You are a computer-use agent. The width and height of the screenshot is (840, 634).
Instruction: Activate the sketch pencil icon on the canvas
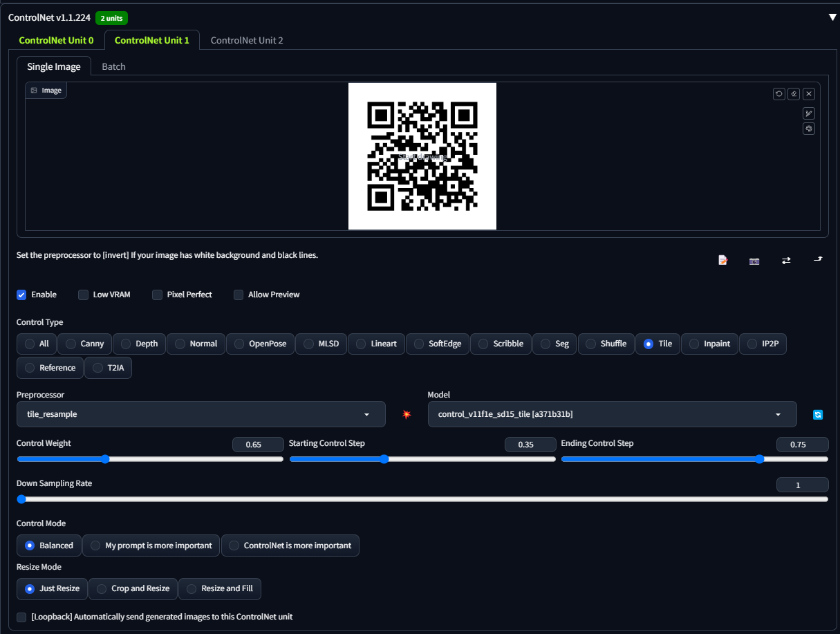[809, 113]
